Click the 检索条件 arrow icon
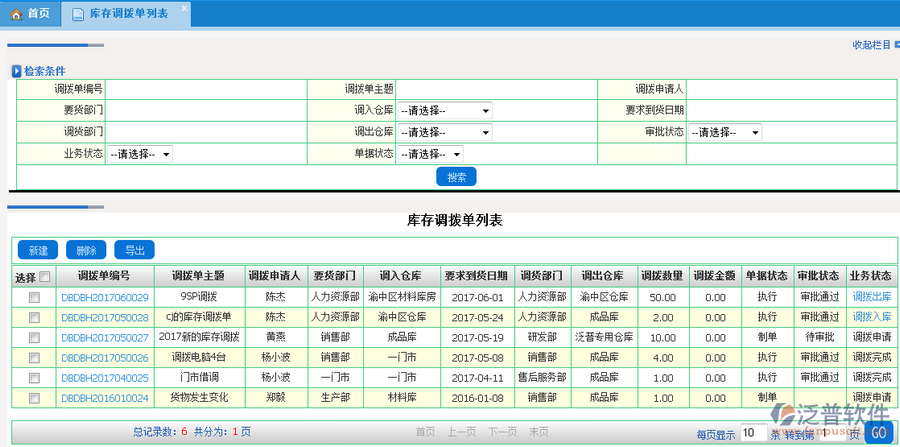 16,71
